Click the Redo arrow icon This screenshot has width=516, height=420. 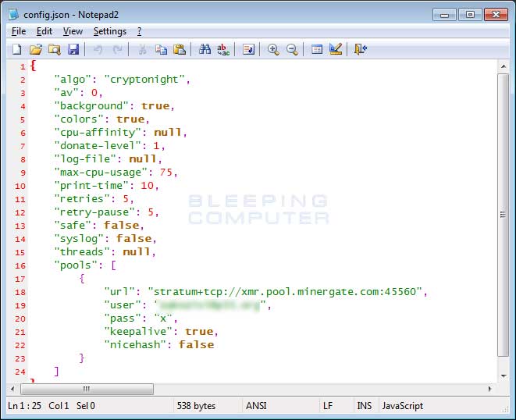click(x=117, y=49)
